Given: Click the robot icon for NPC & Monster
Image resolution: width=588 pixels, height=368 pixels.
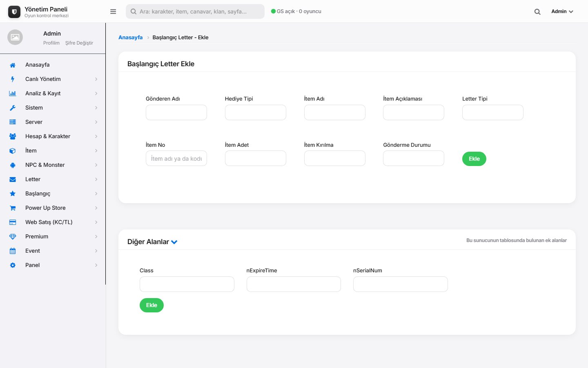Looking at the screenshot, I should [13, 165].
